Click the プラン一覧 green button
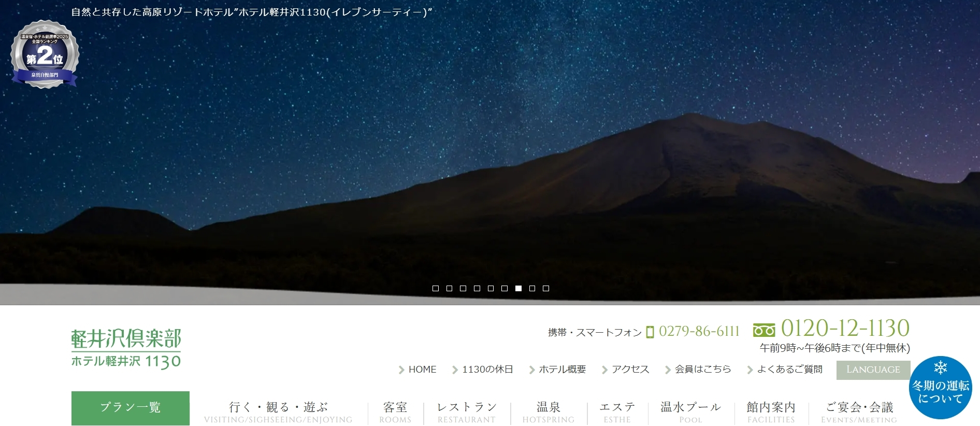Image resolution: width=980 pixels, height=426 pixels. [x=131, y=408]
